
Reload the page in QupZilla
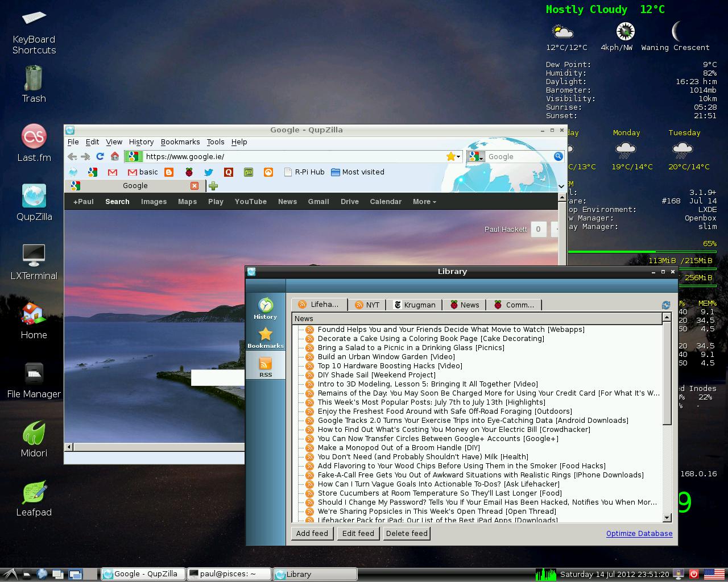tap(100, 156)
